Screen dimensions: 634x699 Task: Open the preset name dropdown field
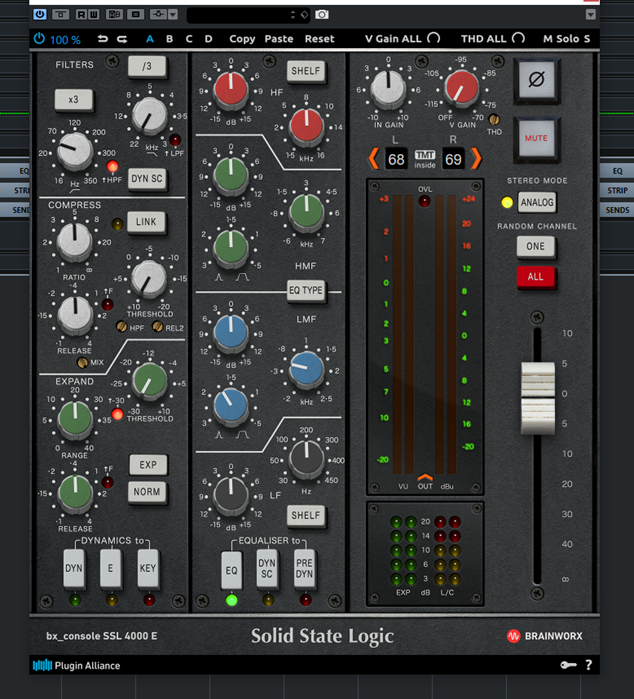247,15
